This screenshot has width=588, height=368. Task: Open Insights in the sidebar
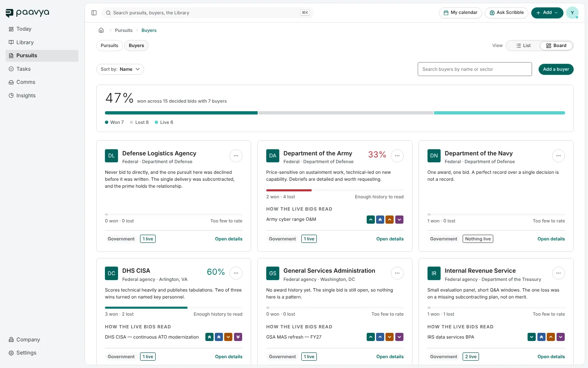coord(42,96)
